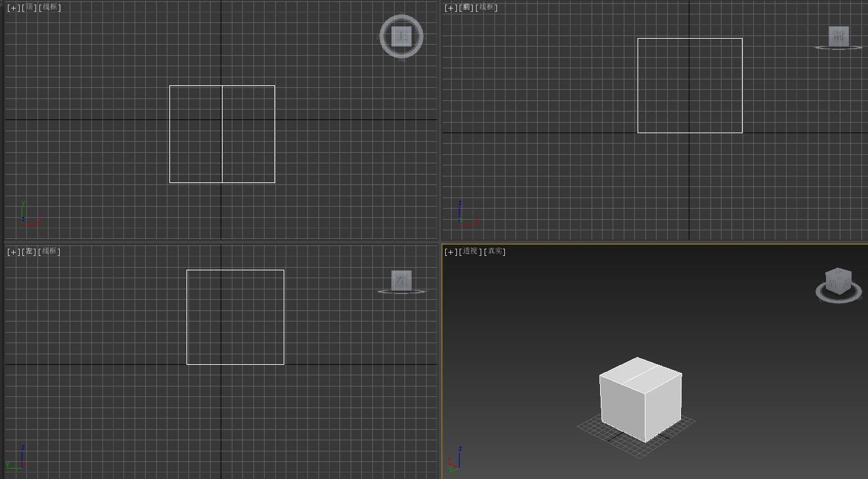This screenshot has width=868, height=479.
Task: Click the ViewCube in the Top viewport
Action: click(x=401, y=36)
